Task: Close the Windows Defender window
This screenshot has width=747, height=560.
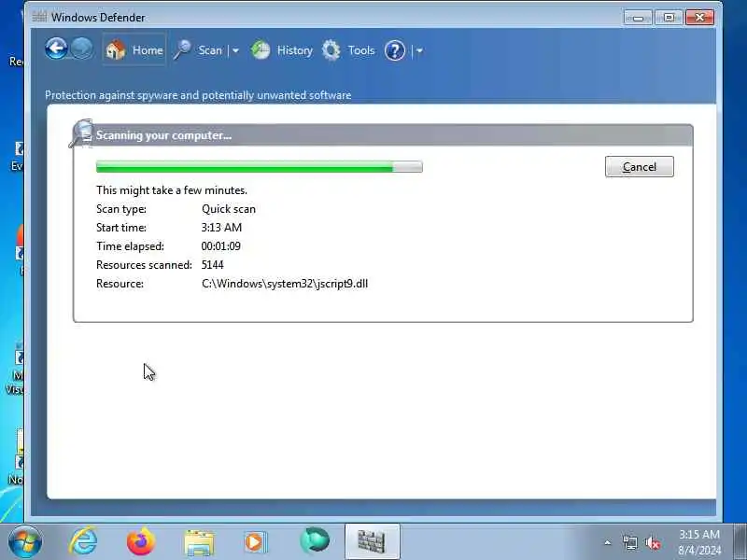Action: click(x=699, y=18)
